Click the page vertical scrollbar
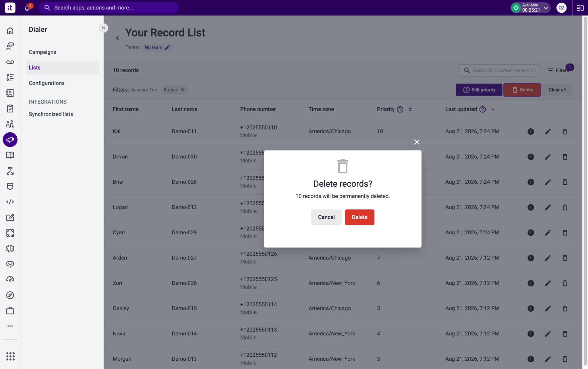 (585, 191)
